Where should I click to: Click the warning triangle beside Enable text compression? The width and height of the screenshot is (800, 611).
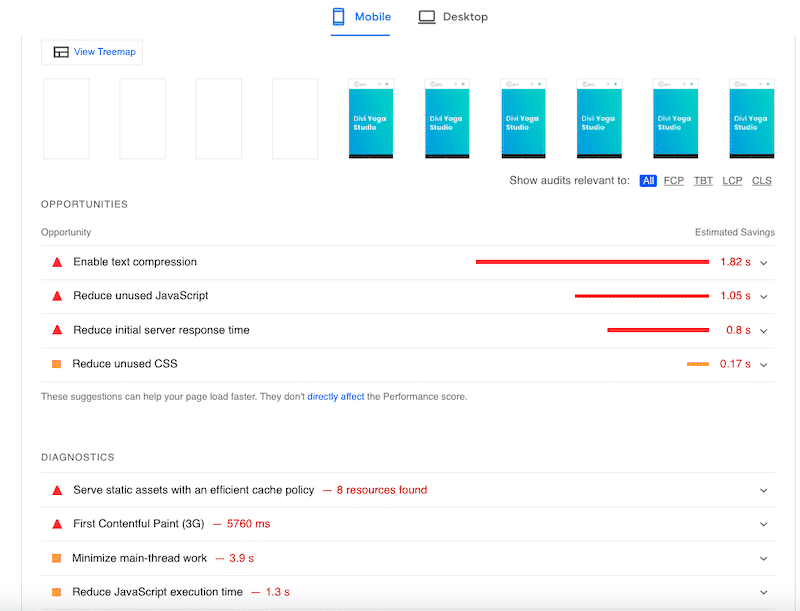click(57, 261)
